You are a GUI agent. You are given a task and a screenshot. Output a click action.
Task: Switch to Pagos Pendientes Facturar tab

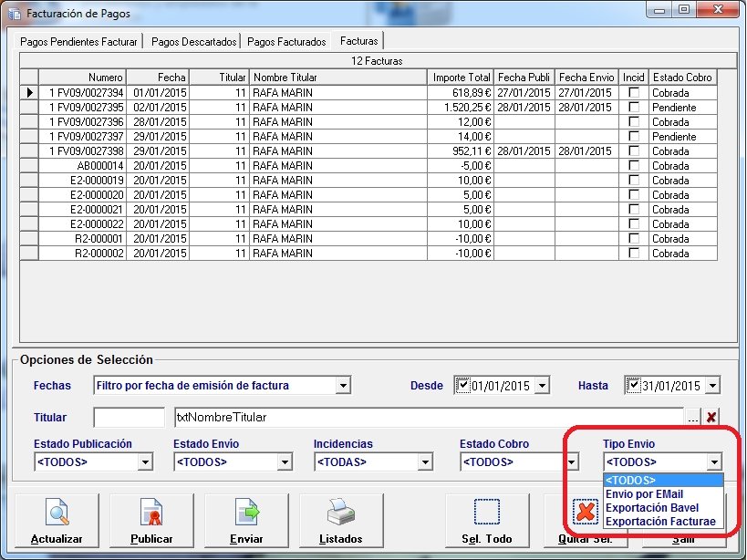click(78, 42)
